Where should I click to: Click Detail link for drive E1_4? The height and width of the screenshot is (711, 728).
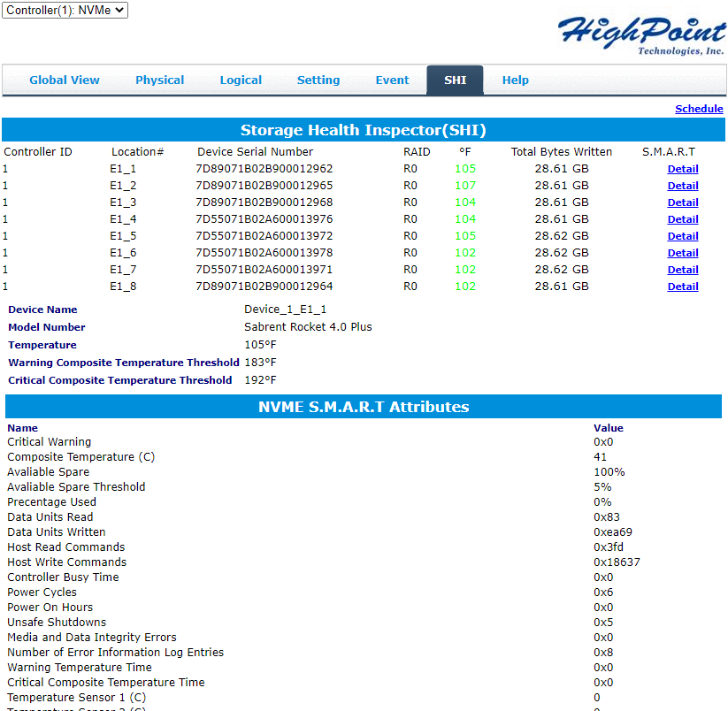pos(682,219)
